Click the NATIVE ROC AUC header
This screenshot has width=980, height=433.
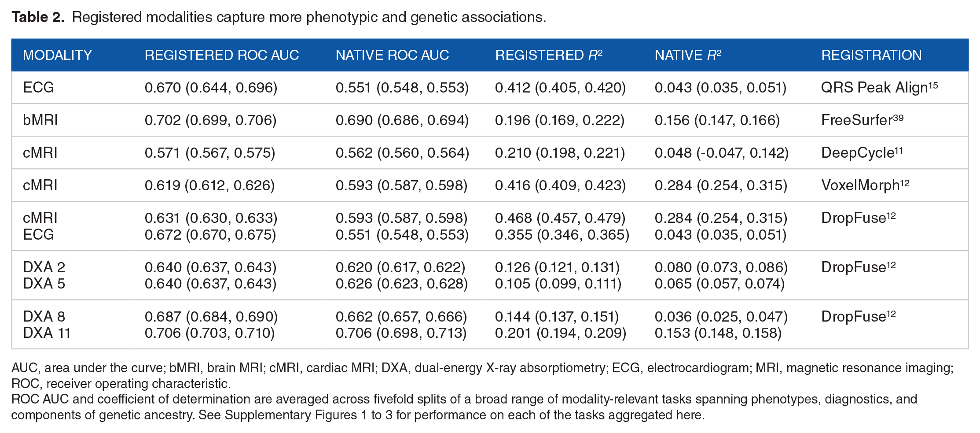click(392, 55)
